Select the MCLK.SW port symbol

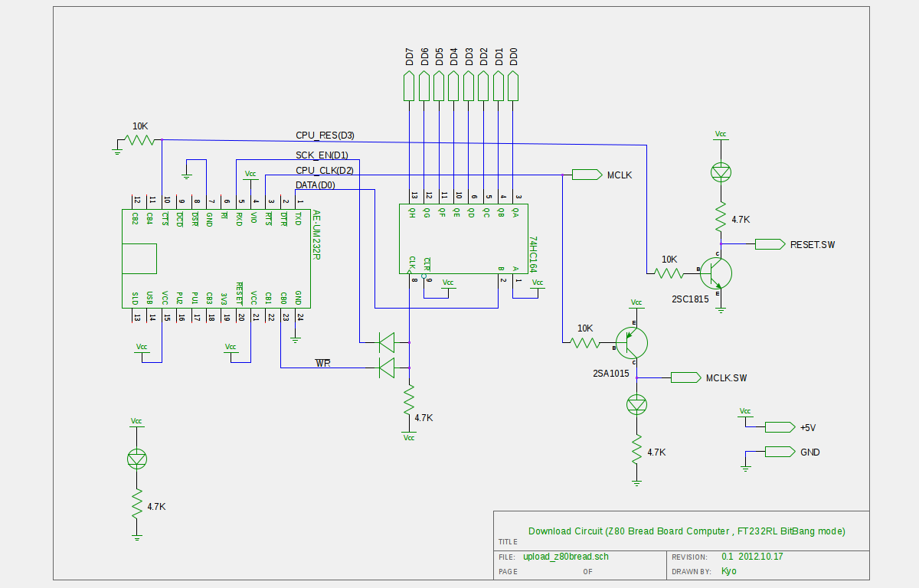pos(685,377)
